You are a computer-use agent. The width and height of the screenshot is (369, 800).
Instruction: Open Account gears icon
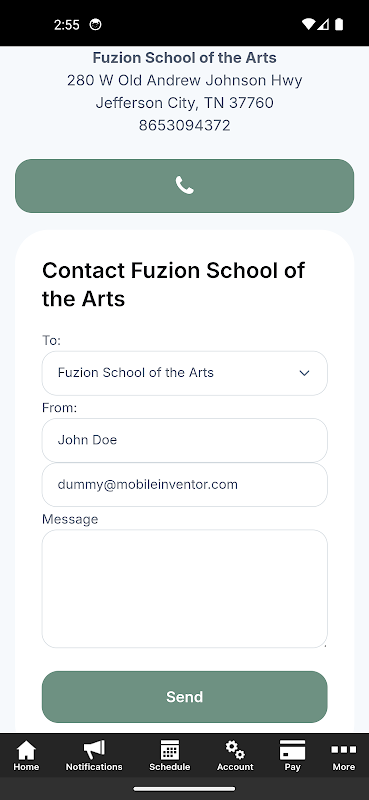[x=235, y=750]
